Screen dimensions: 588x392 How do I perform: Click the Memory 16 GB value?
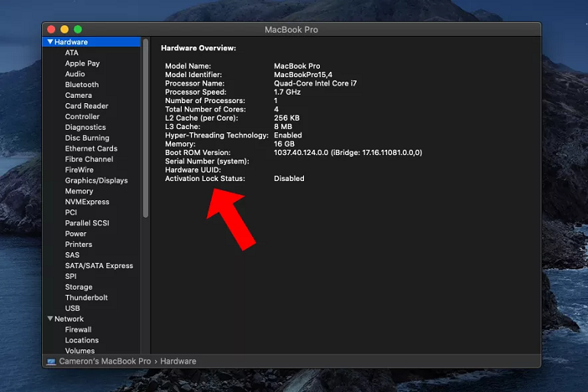coord(284,144)
